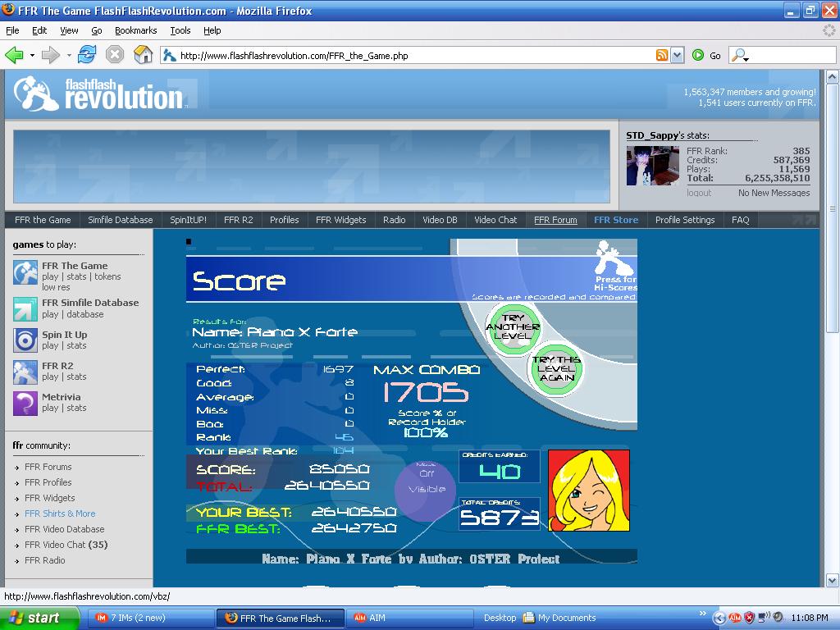
Task: Expand the Forward button history dropdown
Action: pyautogui.click(x=69, y=55)
